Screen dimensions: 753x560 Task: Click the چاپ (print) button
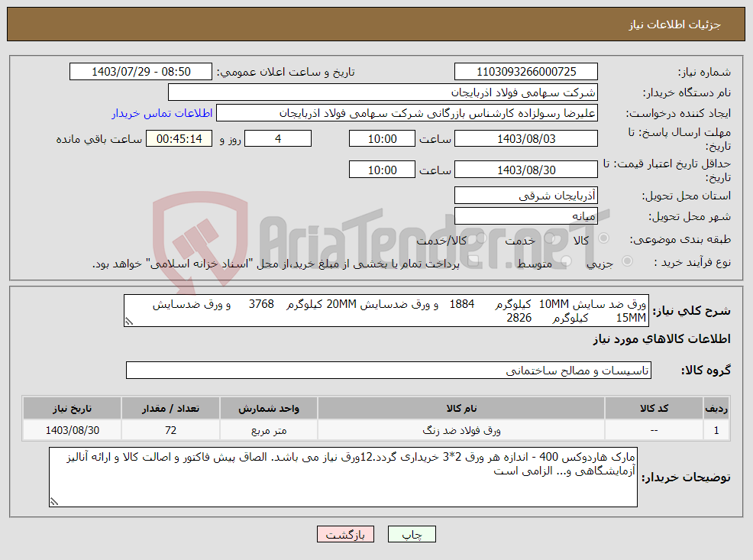412,534
